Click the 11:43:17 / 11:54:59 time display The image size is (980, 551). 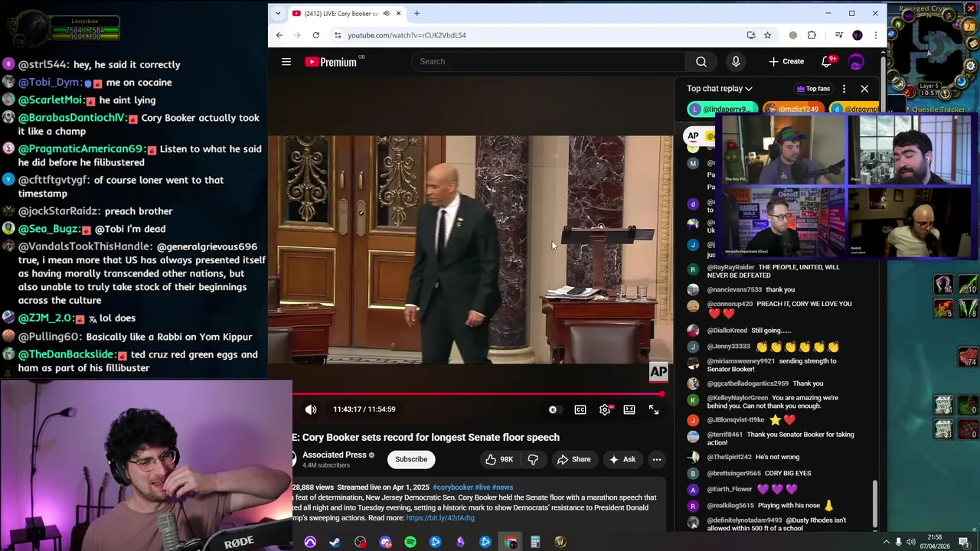click(364, 409)
